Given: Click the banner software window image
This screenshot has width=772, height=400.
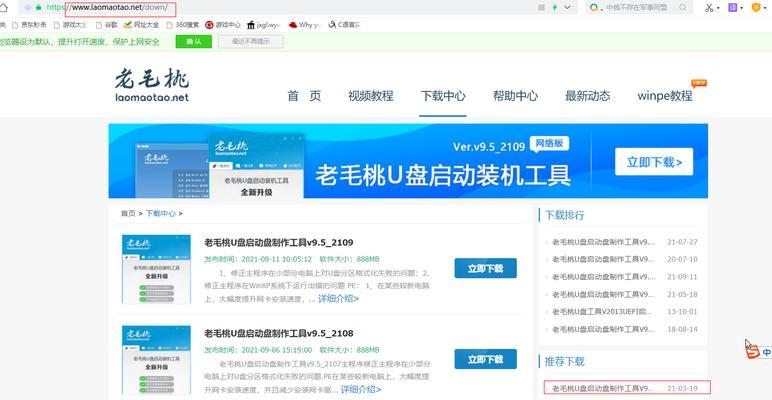Looking at the screenshot, I should pos(257,165).
